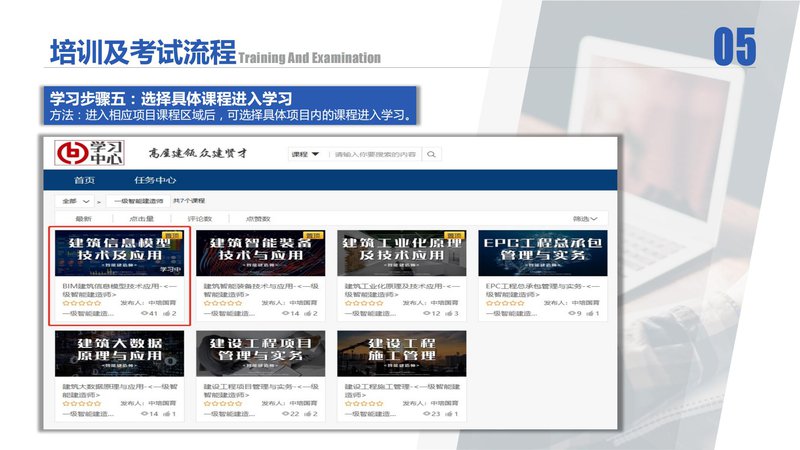Screen dimensions: 800x450
Task: Click star rating of 建筑智能装备 course
Action: tap(223, 303)
